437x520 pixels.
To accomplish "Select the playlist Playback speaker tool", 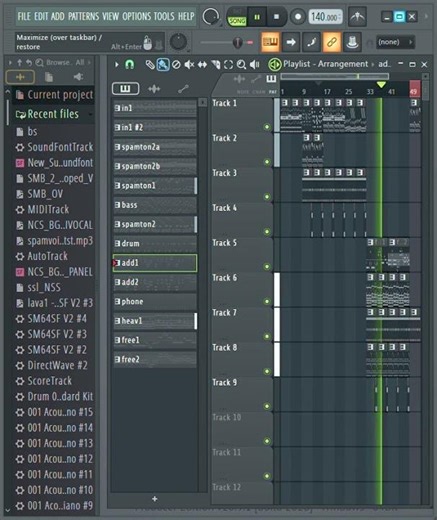I will tap(255, 64).
